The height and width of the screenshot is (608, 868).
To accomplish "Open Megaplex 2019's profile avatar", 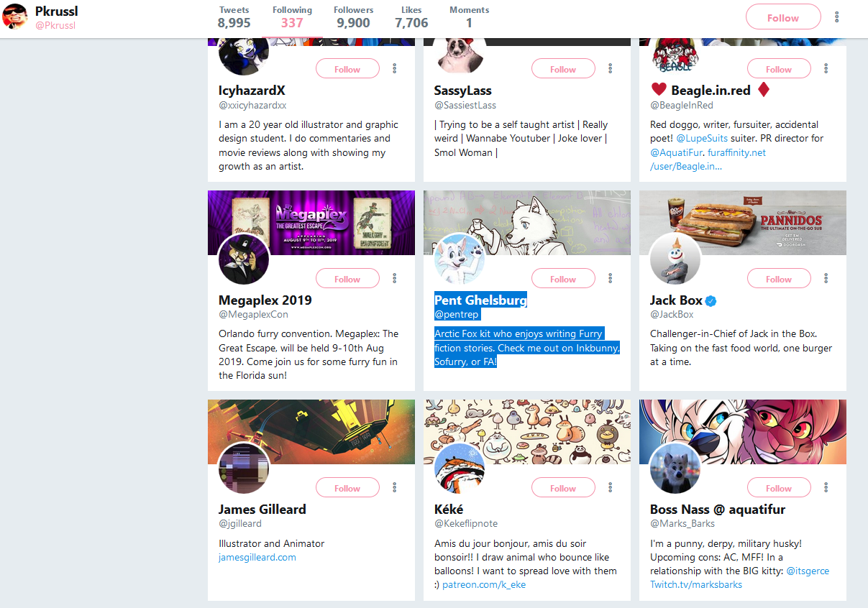I will (244, 259).
